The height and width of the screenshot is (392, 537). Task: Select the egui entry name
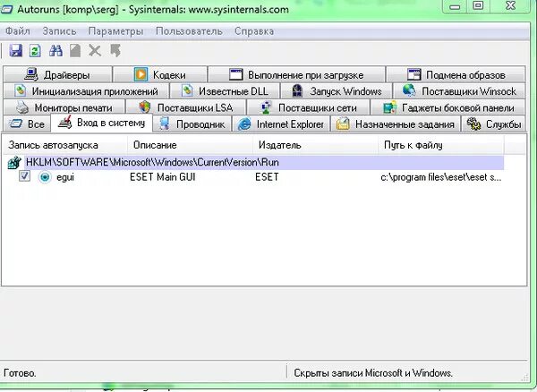click(x=65, y=178)
